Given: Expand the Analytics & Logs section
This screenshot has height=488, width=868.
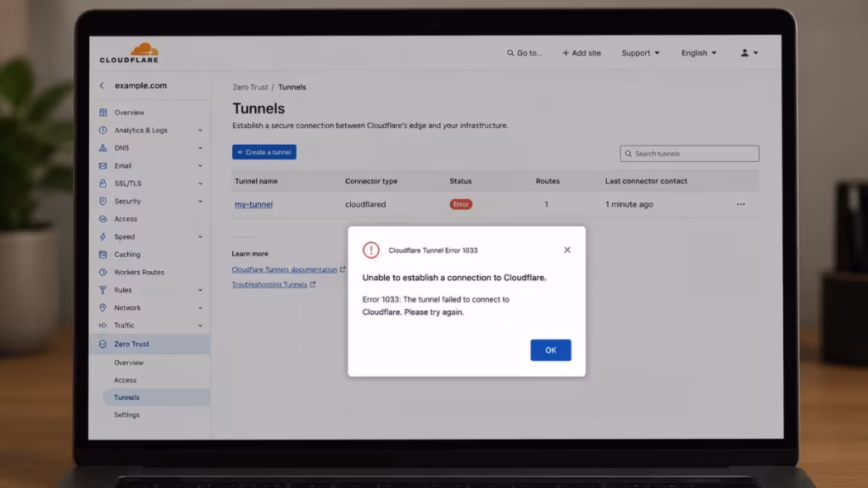Looking at the screenshot, I should [200, 130].
